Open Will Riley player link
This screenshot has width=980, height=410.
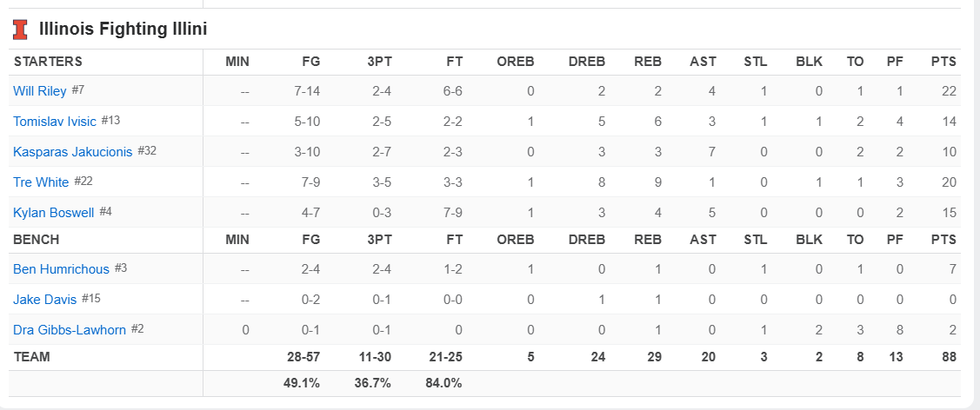(x=40, y=91)
